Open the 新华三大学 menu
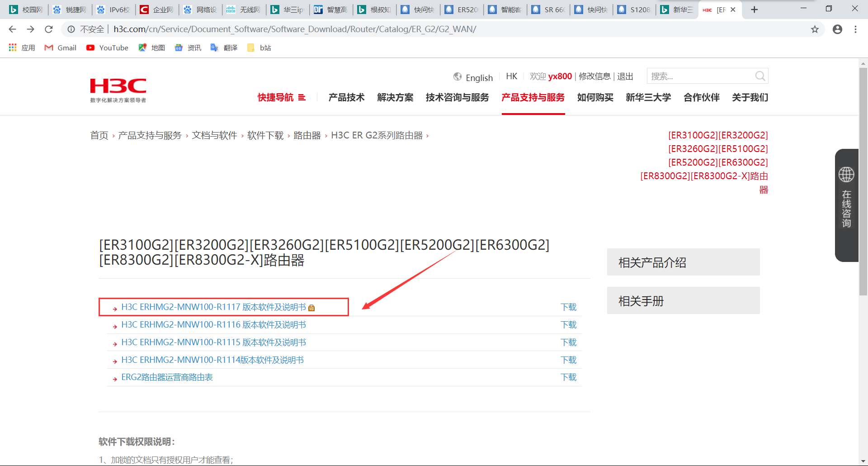868x466 pixels. coord(648,97)
